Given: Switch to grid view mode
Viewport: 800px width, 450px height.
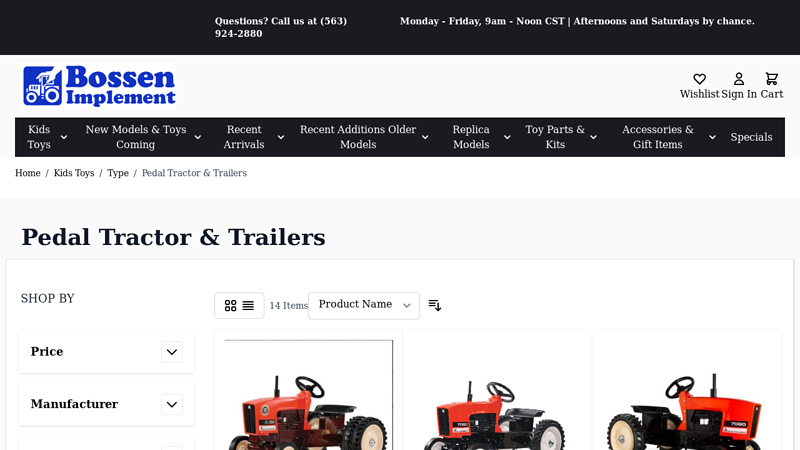Looking at the screenshot, I should (x=231, y=306).
